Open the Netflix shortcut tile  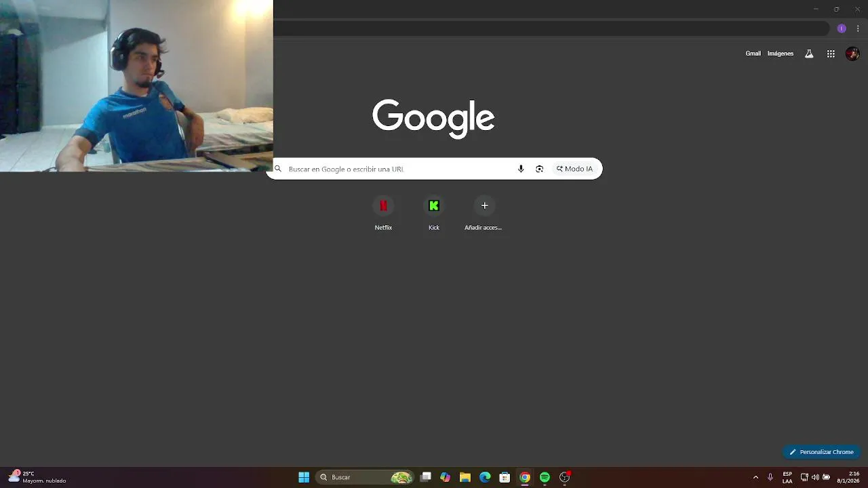(x=383, y=213)
